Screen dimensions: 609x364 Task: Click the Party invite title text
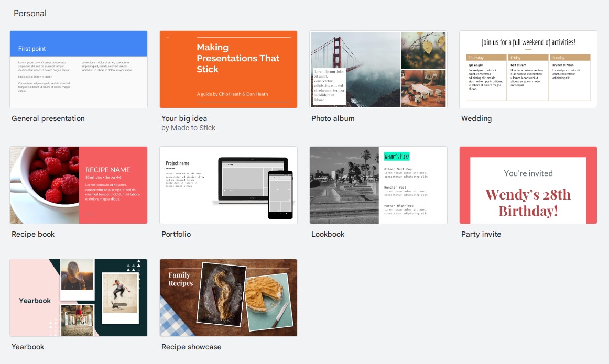(x=481, y=234)
